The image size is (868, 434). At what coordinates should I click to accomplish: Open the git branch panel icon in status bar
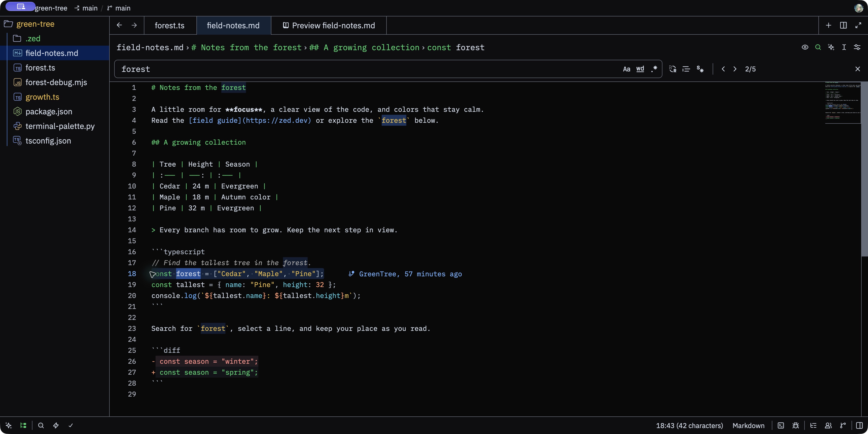coord(843,426)
